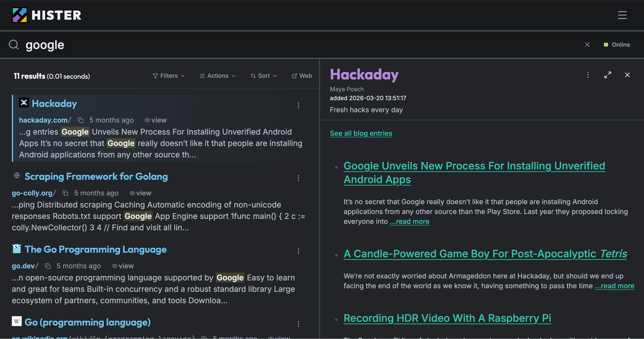This screenshot has height=339, width=644.
Task: Copy the hackaday.com URL
Action: [x=80, y=120]
